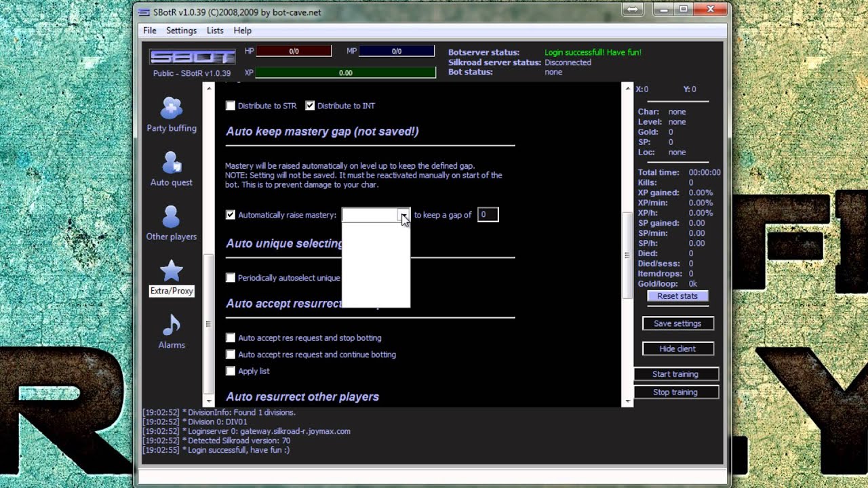The width and height of the screenshot is (868, 488).
Task: Click the 'Total time:' 00:00:00 value
Action: (705, 173)
